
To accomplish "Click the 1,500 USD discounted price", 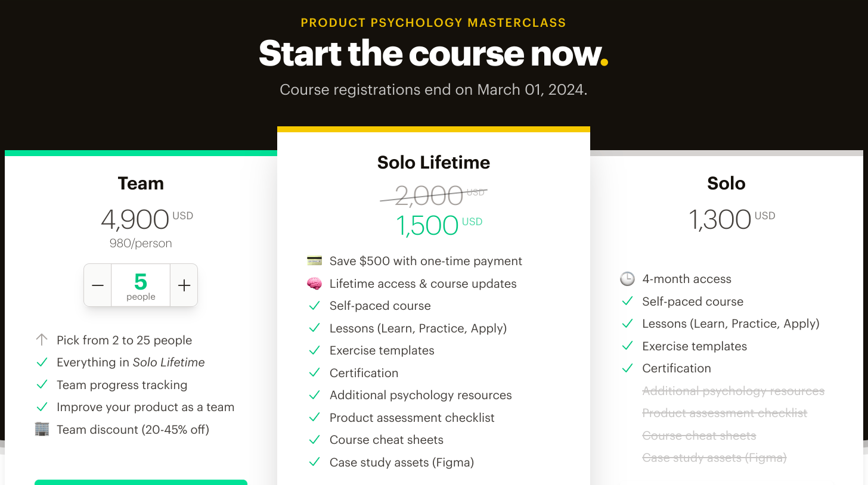I will pyautogui.click(x=427, y=226).
